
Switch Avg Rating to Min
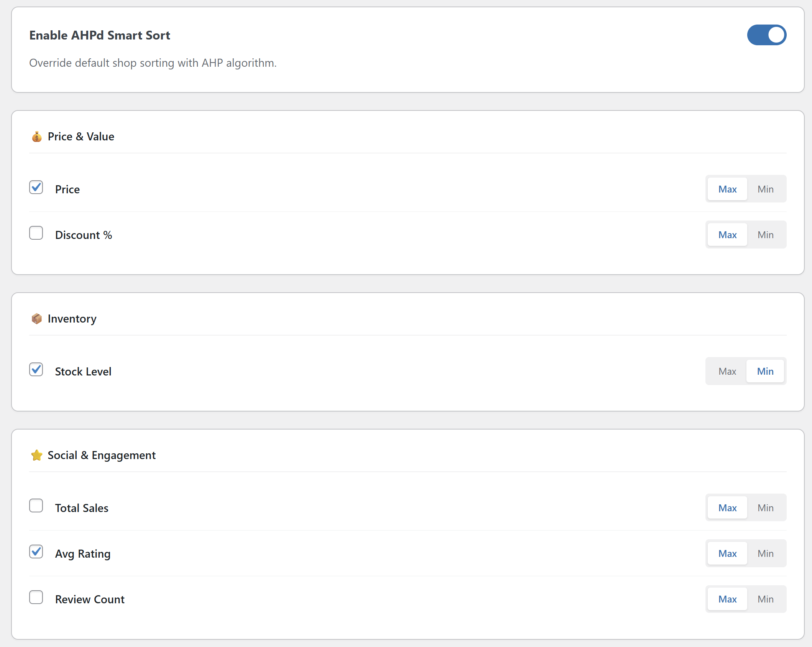(x=765, y=553)
